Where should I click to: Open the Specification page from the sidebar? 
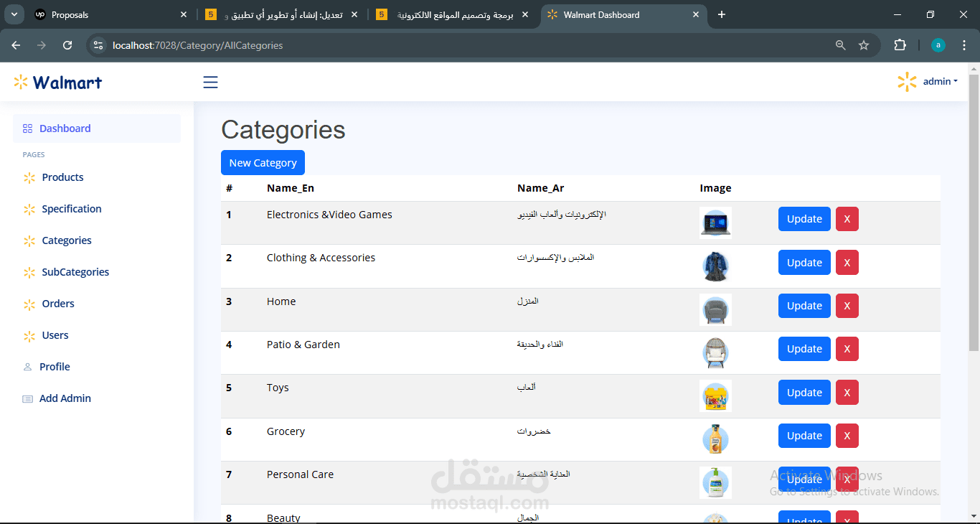[70, 208]
